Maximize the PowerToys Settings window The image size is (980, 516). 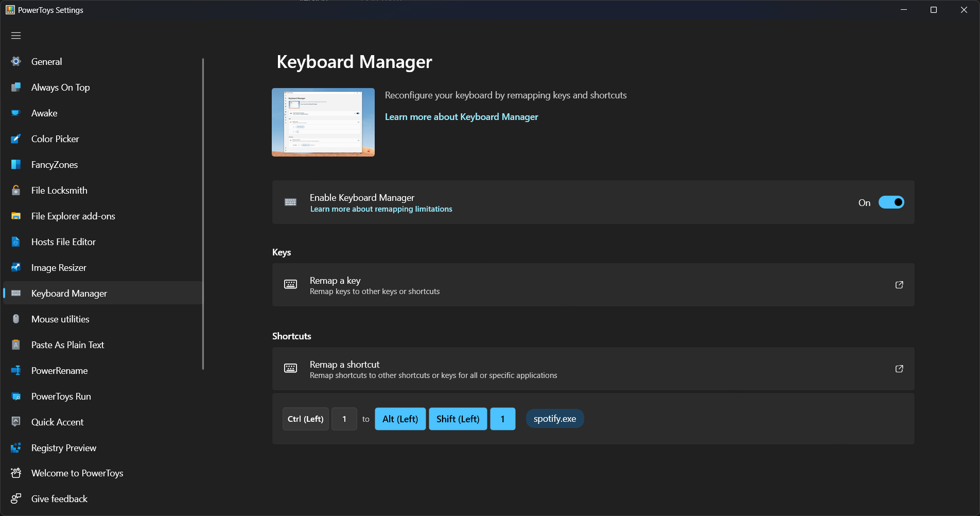[934, 10]
